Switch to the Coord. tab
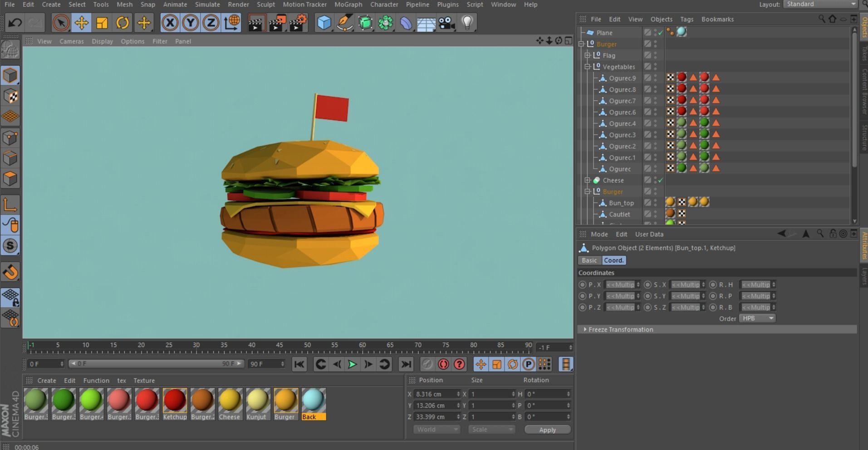This screenshot has height=450, width=868. (614, 260)
